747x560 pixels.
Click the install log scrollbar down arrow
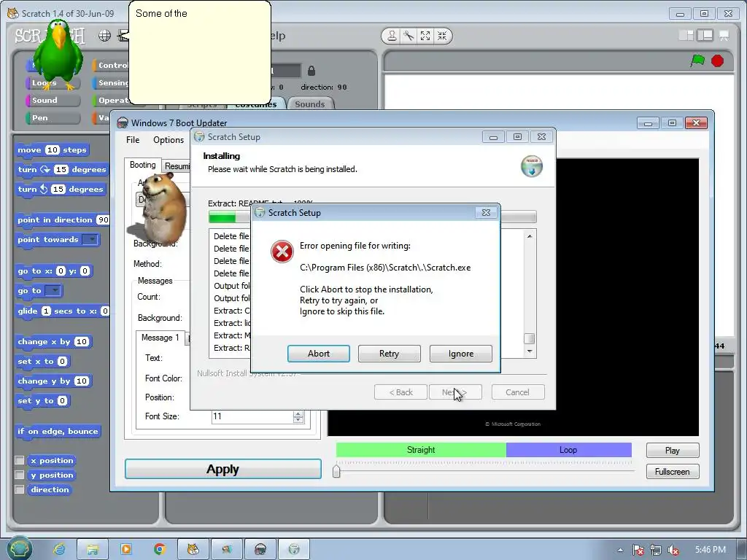tap(530, 351)
